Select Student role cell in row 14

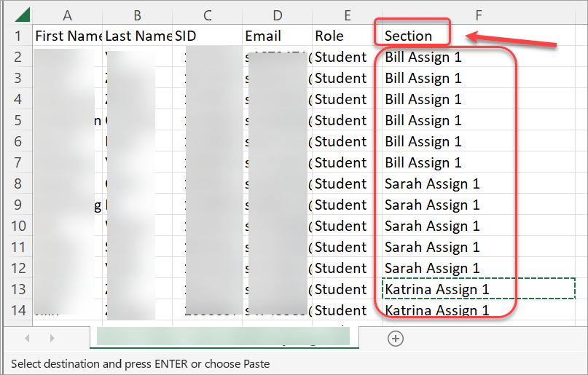click(348, 309)
